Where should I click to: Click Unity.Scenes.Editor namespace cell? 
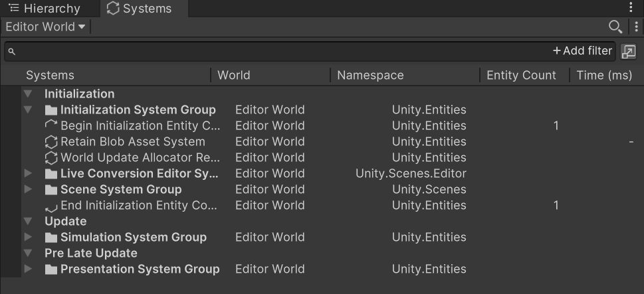(411, 173)
